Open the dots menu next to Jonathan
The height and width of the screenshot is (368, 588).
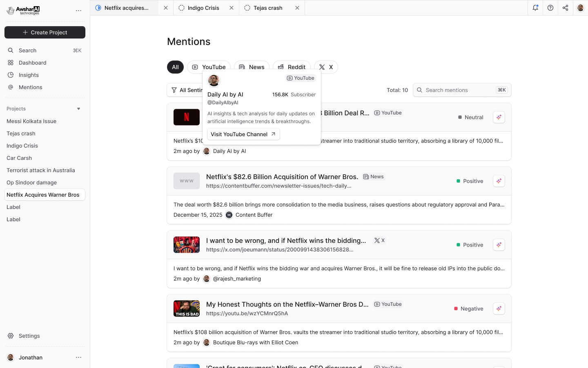pyautogui.click(x=78, y=357)
